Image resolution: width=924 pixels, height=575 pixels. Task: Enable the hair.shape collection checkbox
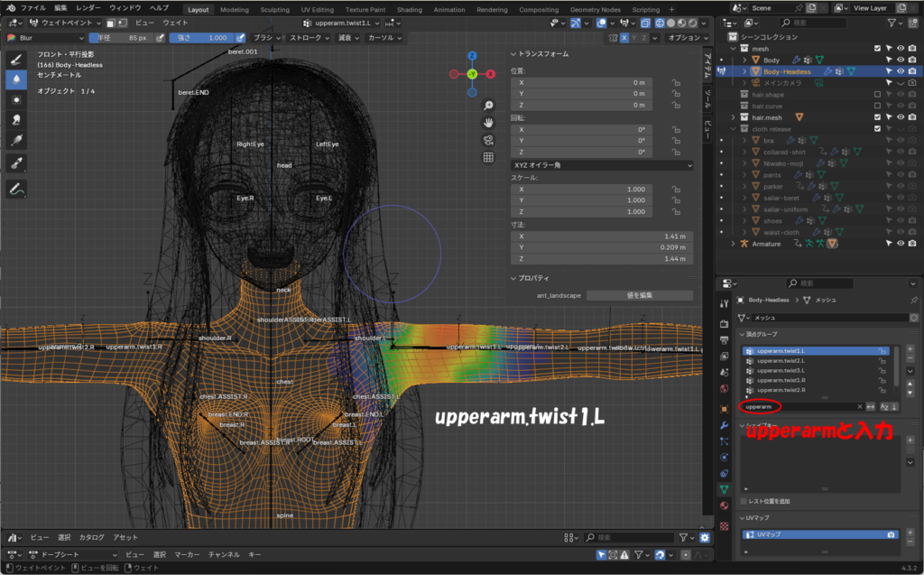pyautogui.click(x=877, y=95)
